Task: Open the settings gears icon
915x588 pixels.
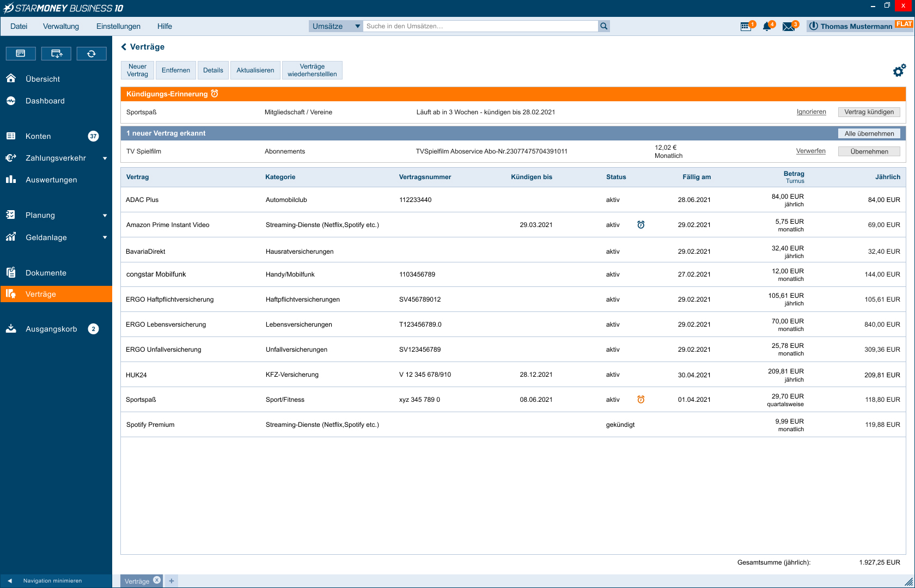Action: (x=899, y=70)
